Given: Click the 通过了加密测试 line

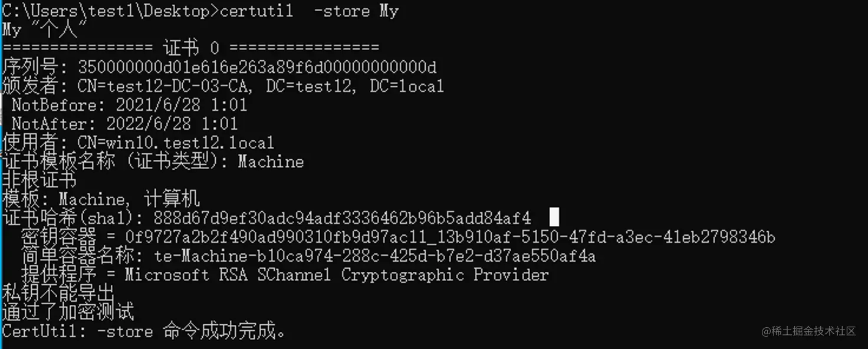Looking at the screenshot, I should point(68,311).
